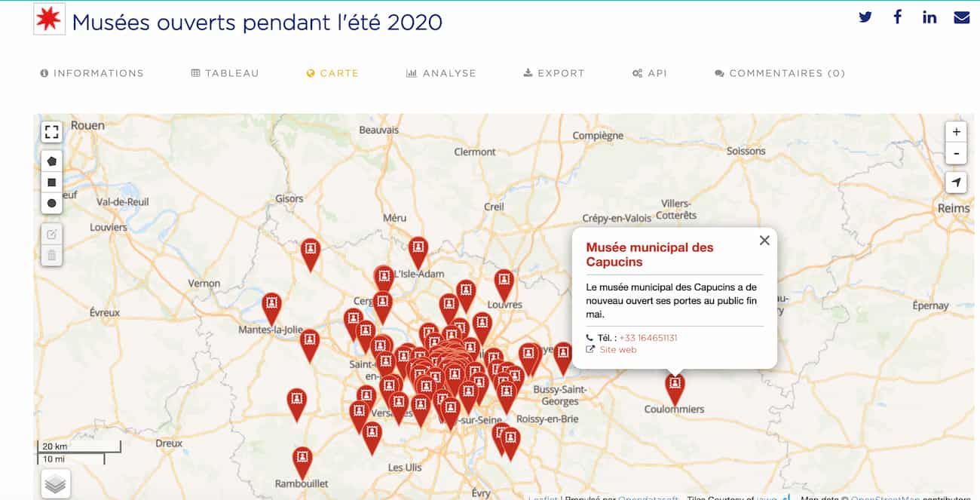The height and width of the screenshot is (500, 980).
Task: Switch to the Tableau tab
Action: pyautogui.click(x=225, y=73)
